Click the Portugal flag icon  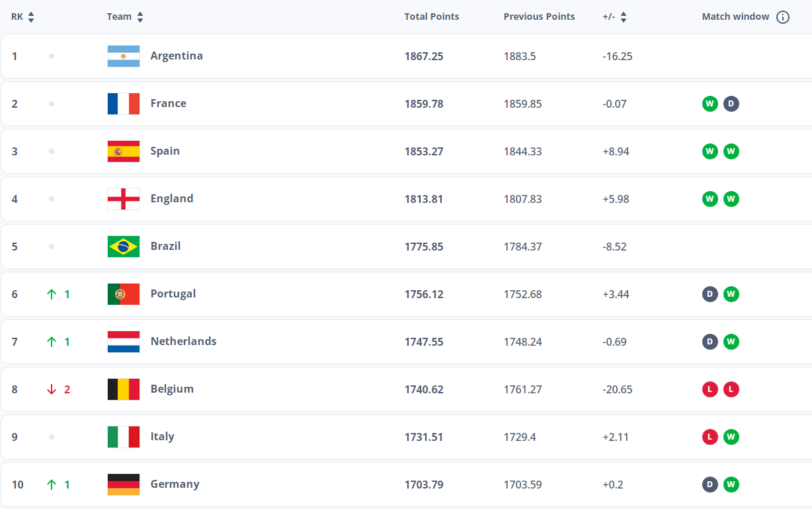(x=124, y=294)
